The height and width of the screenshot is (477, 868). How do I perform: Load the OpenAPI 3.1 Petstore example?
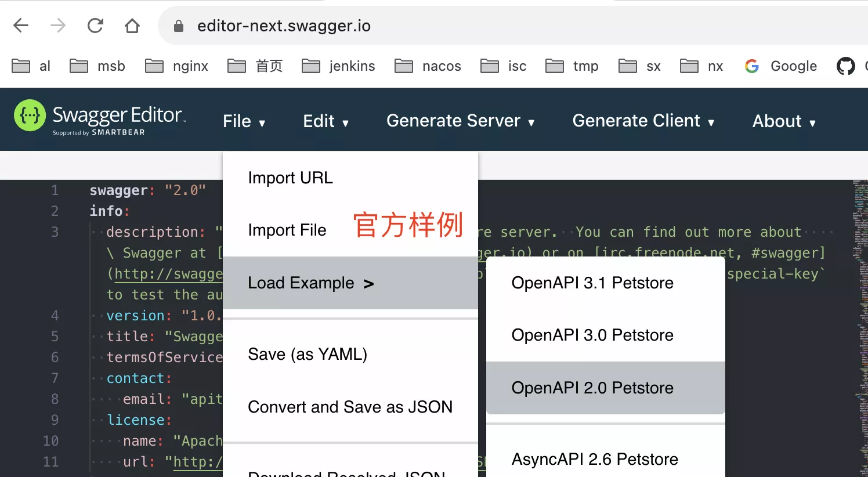pos(606,283)
